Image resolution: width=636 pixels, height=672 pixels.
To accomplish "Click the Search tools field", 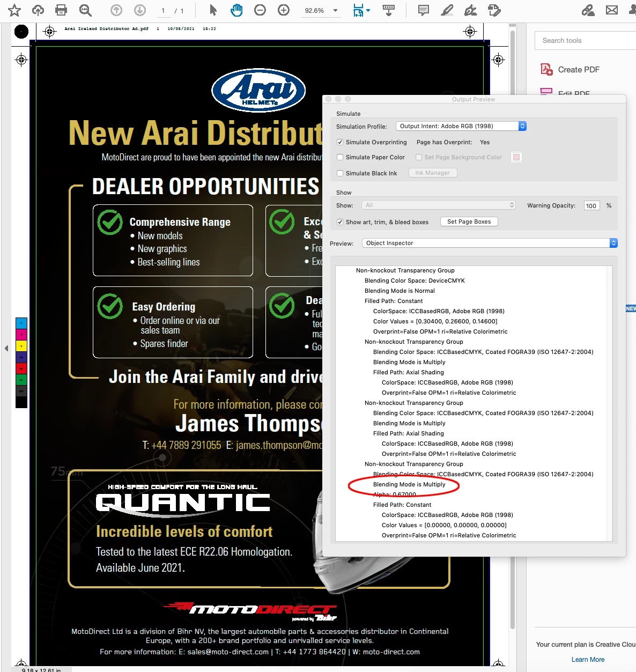I will pos(585,40).
